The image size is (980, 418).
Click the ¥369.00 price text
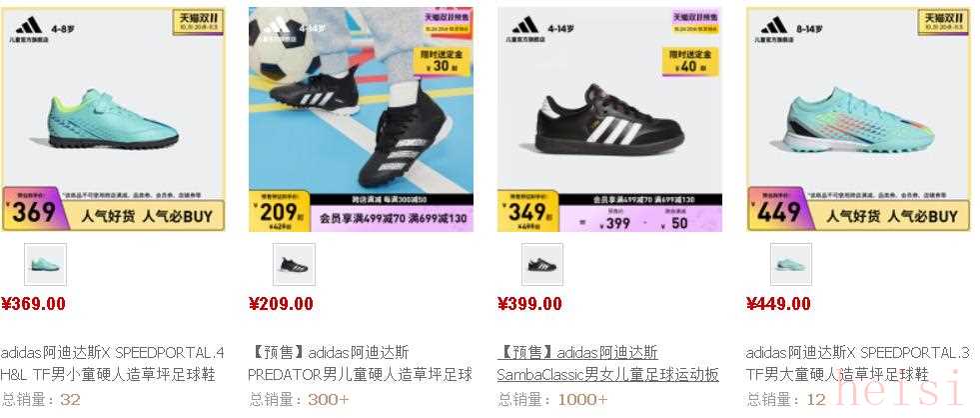[x=34, y=304]
